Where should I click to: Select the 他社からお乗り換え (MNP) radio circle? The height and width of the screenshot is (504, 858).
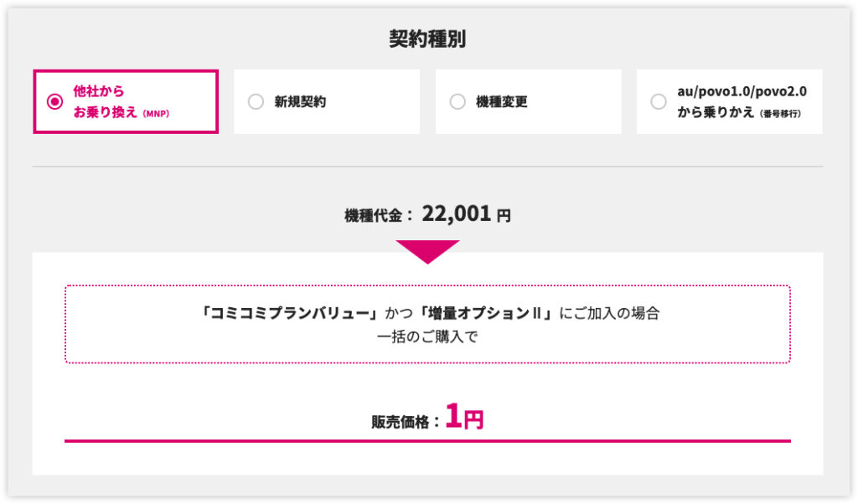(x=55, y=101)
